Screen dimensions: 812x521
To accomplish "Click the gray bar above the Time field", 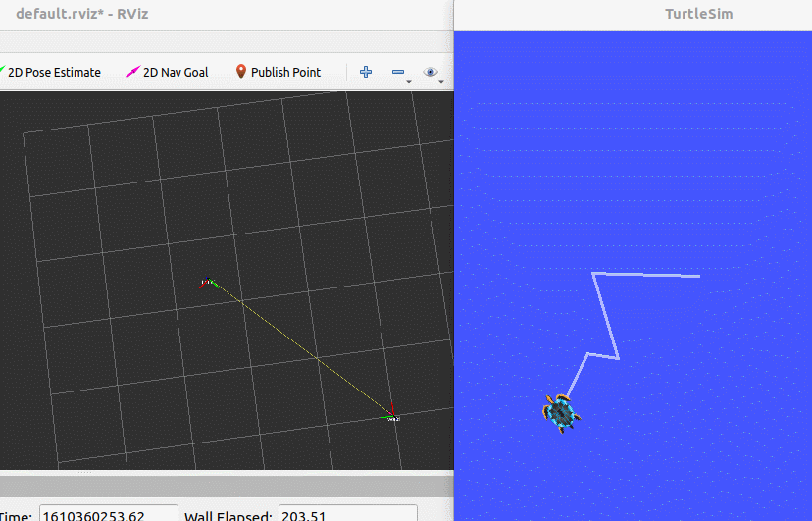I will [x=226, y=486].
